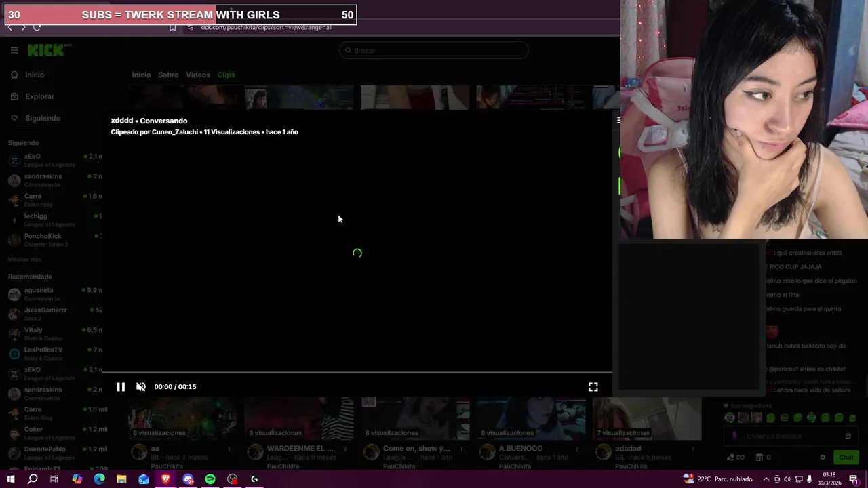Viewport: 868px width, 488px height.
Task: Open Spotify from taskbar
Action: (x=210, y=479)
